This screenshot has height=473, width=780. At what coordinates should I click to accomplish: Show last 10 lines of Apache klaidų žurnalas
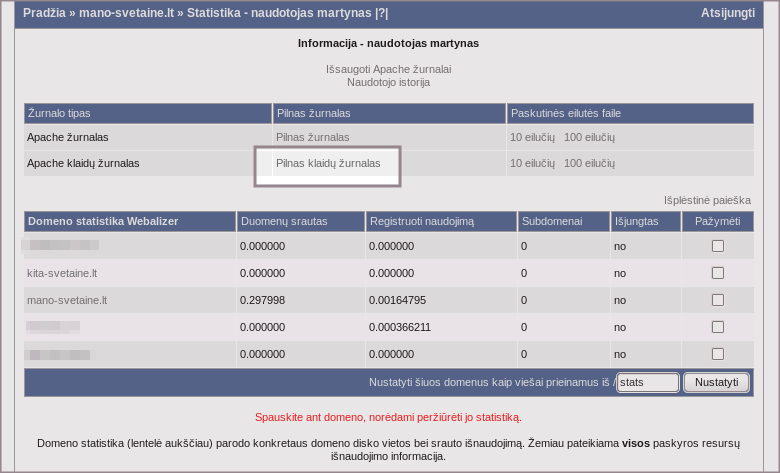pyautogui.click(x=532, y=163)
